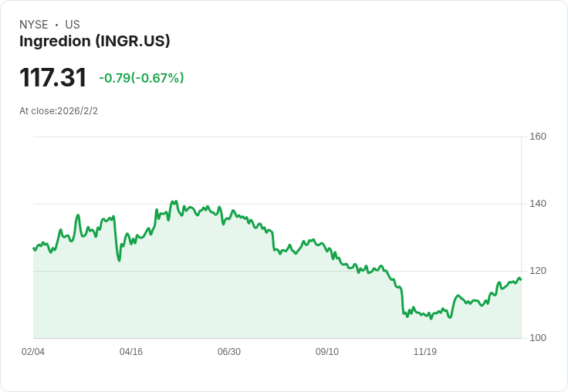The height and width of the screenshot is (392, 568).
Task: Click the 02/04 date on the x-axis
Action: click(33, 352)
